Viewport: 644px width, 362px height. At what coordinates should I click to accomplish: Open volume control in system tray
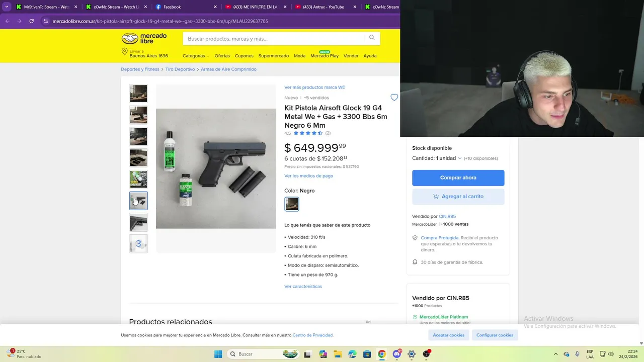pyautogui.click(x=610, y=354)
